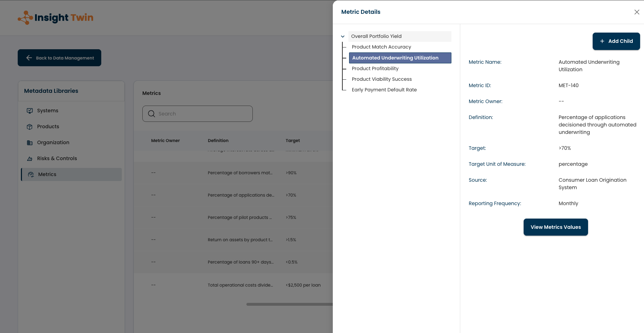The height and width of the screenshot is (333, 644).
Task: Select Product Match Accuracy tree item
Action: [x=381, y=47]
